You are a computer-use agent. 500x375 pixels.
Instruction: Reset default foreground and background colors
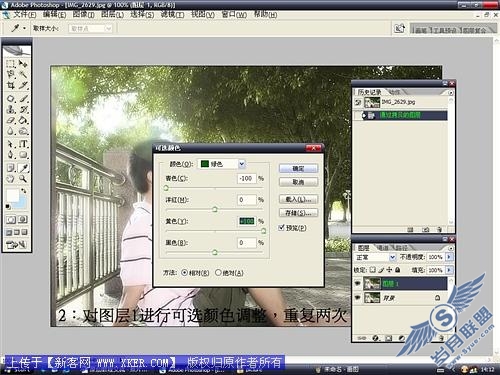tap(8, 207)
